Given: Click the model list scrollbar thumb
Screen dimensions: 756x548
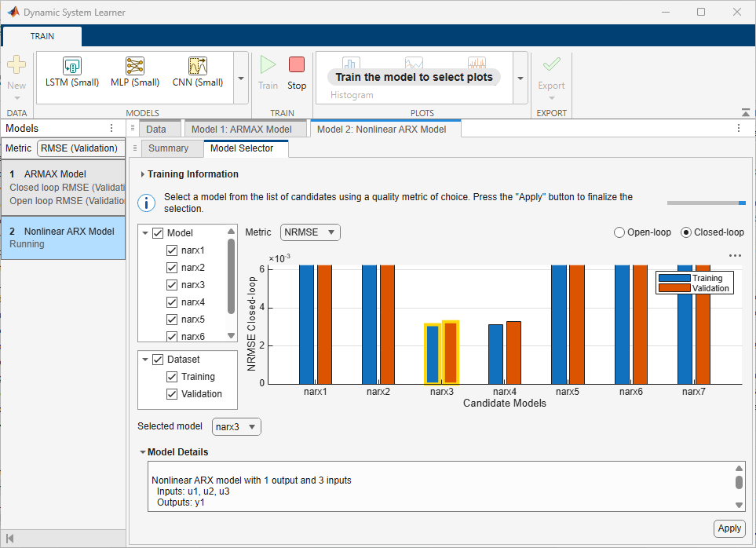Looking at the screenshot, I should 231,276.
